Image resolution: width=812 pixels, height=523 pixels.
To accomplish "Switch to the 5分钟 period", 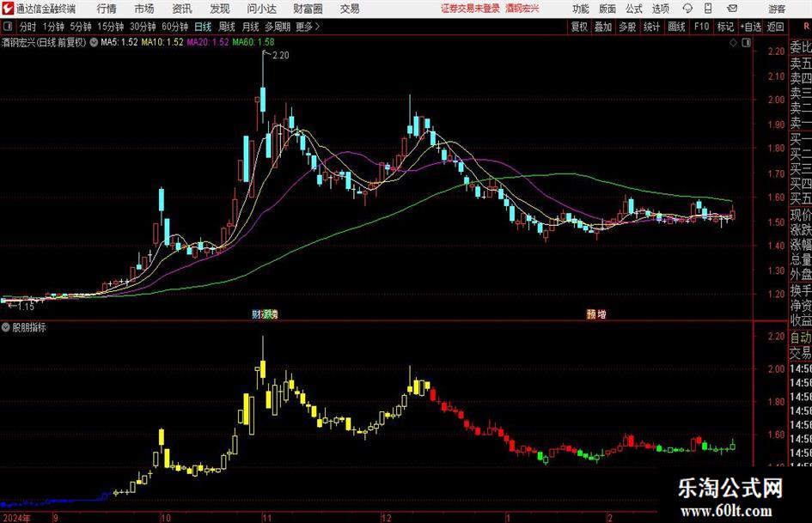I will pos(81,27).
